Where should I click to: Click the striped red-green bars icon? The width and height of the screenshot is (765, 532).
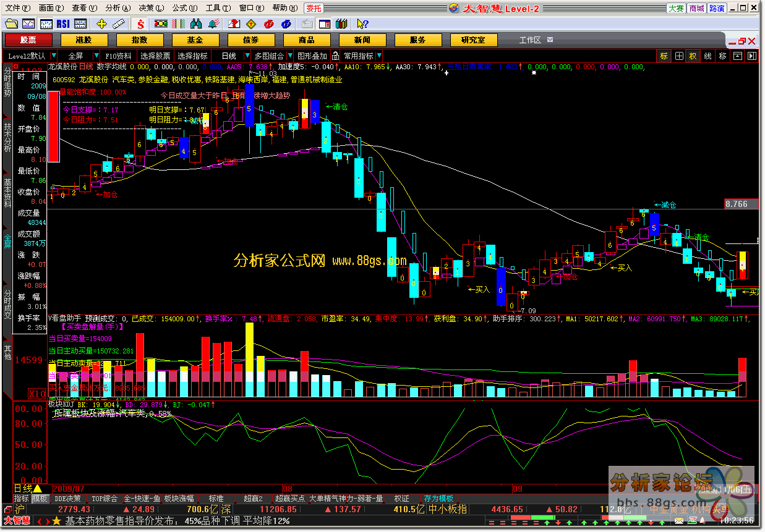coord(178,24)
